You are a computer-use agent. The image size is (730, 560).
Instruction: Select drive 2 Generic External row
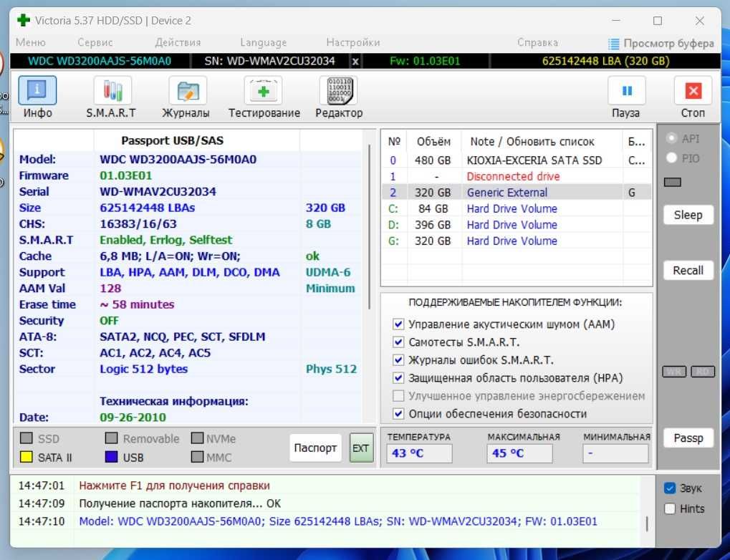click(x=517, y=192)
